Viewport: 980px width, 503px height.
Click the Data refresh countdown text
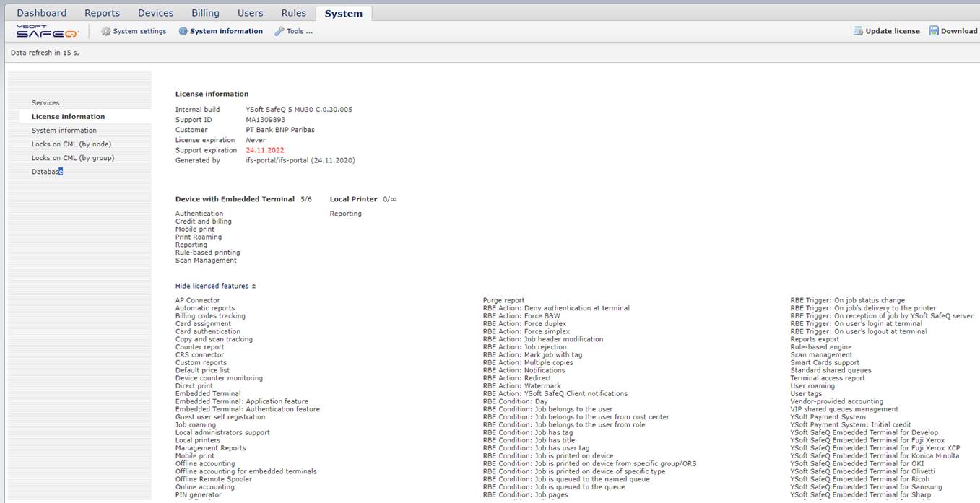click(x=45, y=53)
